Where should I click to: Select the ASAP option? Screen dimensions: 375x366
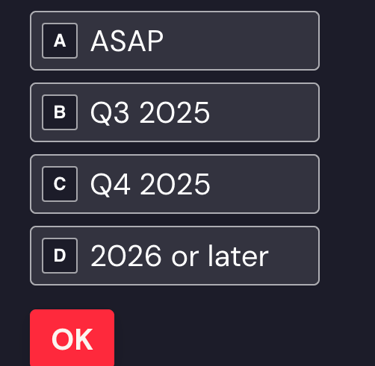(175, 41)
